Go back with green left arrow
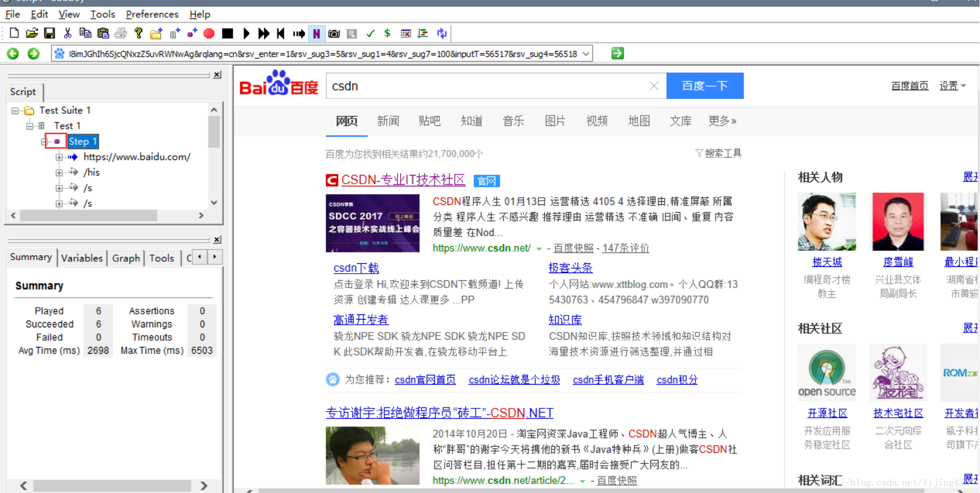The height and width of the screenshot is (493, 980). (13, 53)
